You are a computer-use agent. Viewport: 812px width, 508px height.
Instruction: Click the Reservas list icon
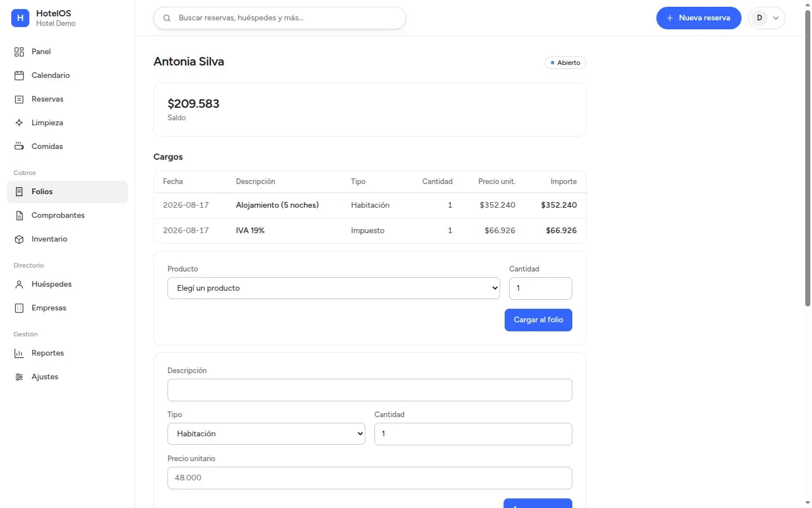[19, 99]
